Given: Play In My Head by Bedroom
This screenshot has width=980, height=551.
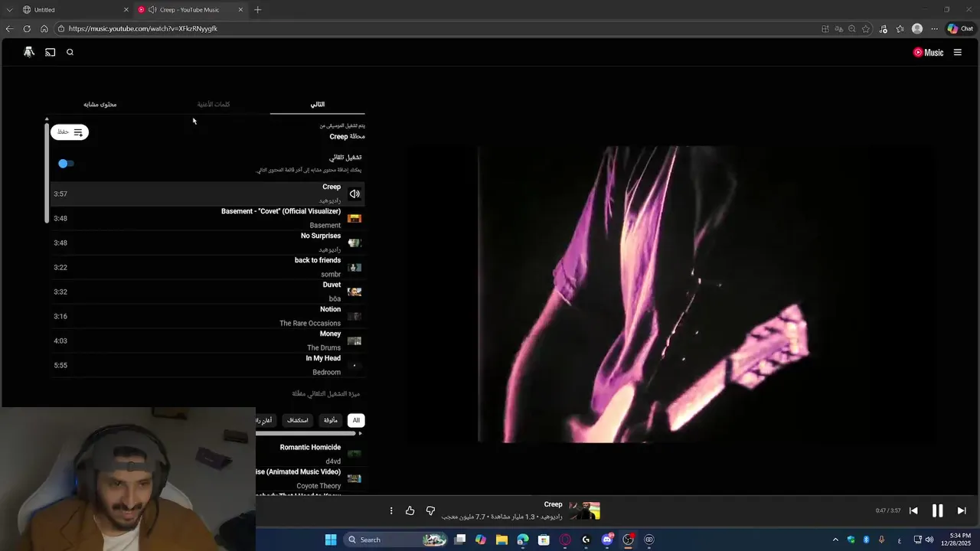Looking at the screenshot, I should [x=207, y=365].
